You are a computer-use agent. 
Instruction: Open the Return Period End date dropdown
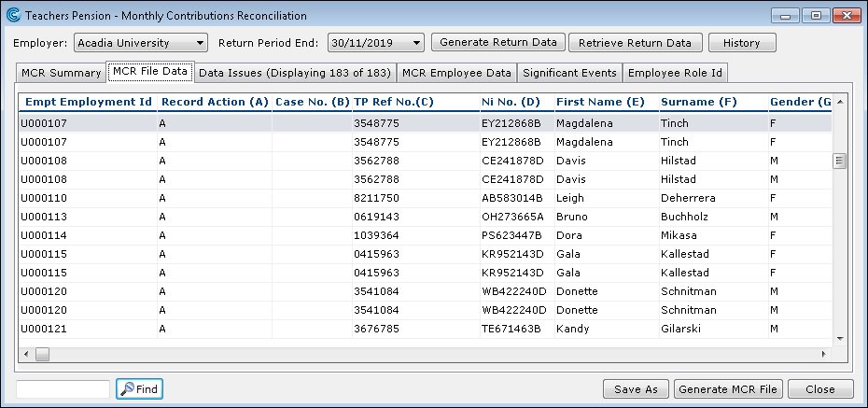click(x=376, y=43)
